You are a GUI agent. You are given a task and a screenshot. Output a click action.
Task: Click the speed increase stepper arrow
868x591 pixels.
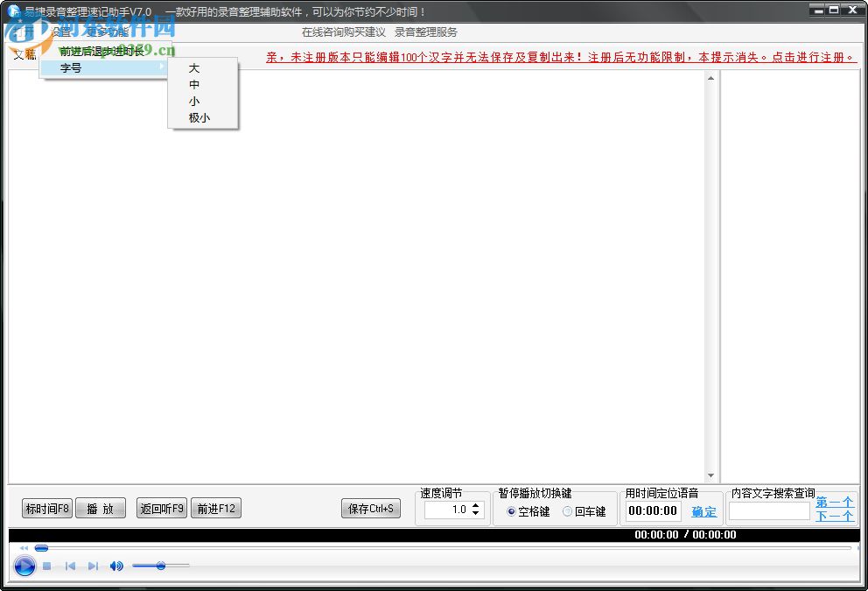point(476,505)
